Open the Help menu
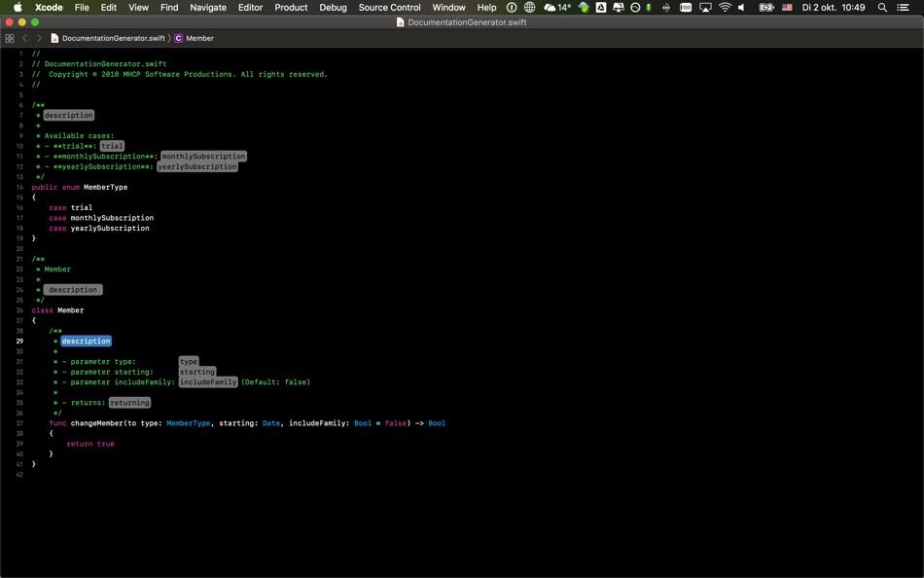The image size is (924, 578). [486, 7]
